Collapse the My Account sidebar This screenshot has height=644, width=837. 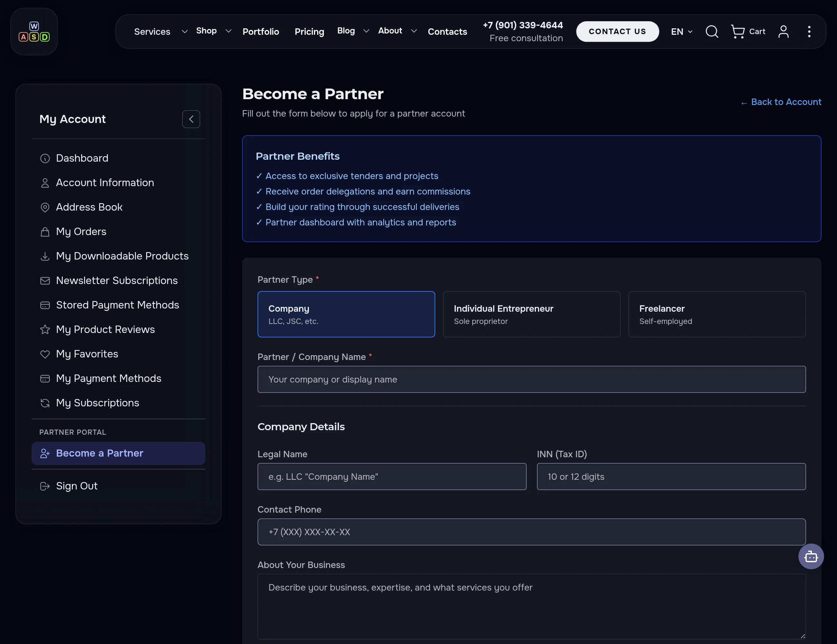[x=191, y=119]
